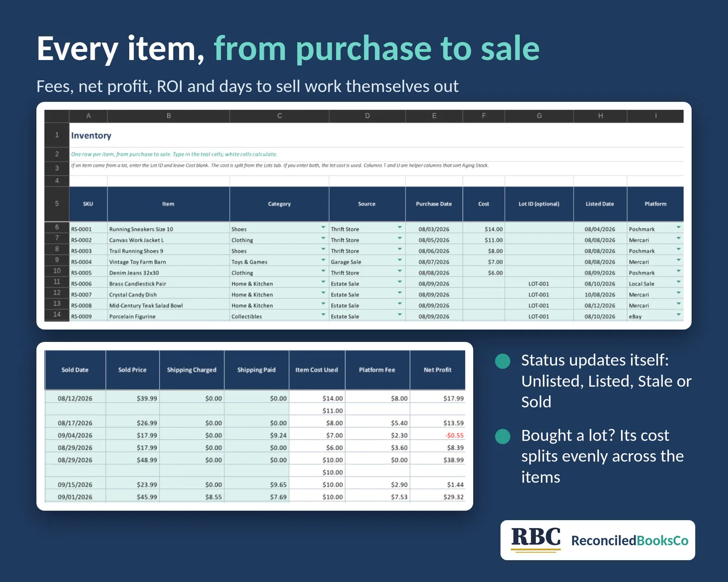
Task: Select column A header
Action: coord(88,116)
